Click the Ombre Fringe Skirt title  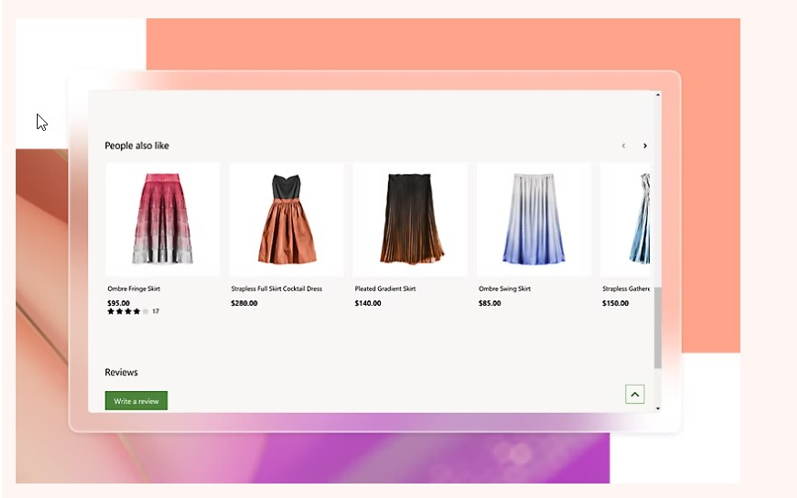tap(134, 289)
